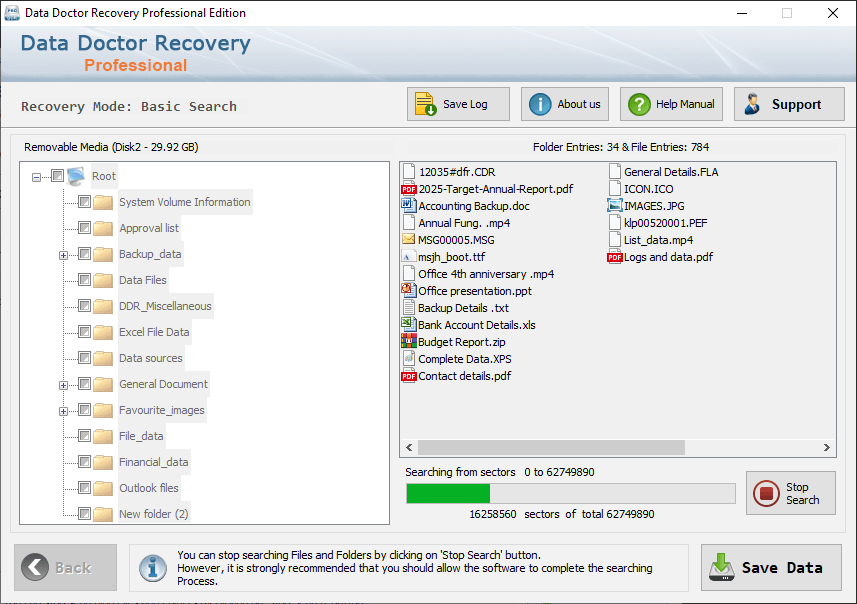Toggle the Financial_data checkbox
857x604 pixels.
pyautogui.click(x=84, y=461)
